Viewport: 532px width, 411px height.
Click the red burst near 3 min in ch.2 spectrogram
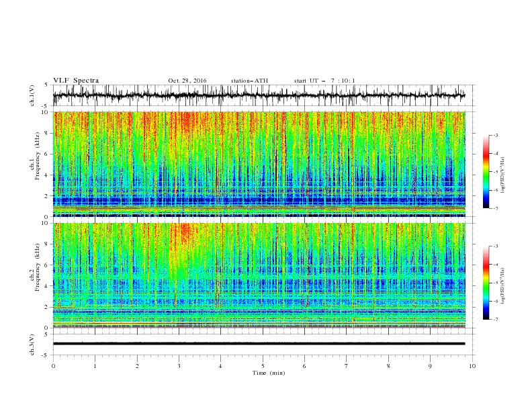pos(185,232)
